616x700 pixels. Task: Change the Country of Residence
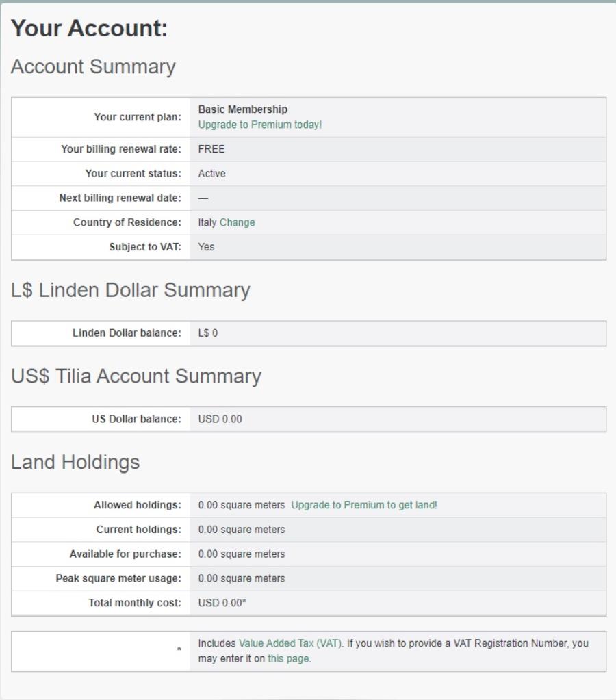238,222
